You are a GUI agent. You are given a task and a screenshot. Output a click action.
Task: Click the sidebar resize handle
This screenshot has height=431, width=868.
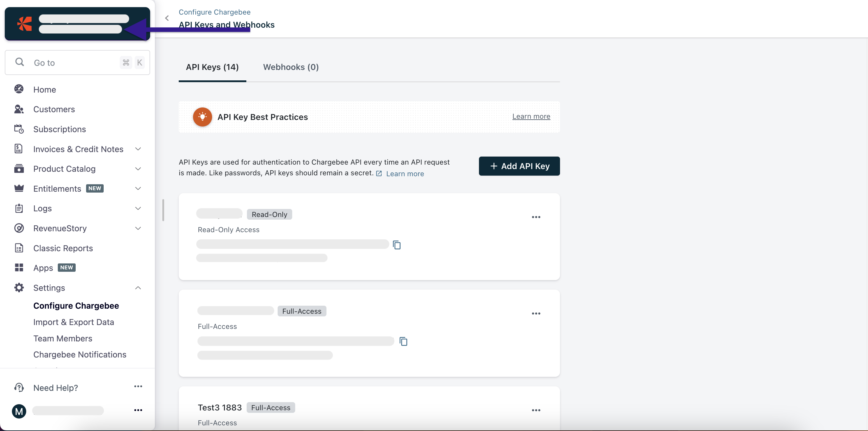pyautogui.click(x=163, y=210)
